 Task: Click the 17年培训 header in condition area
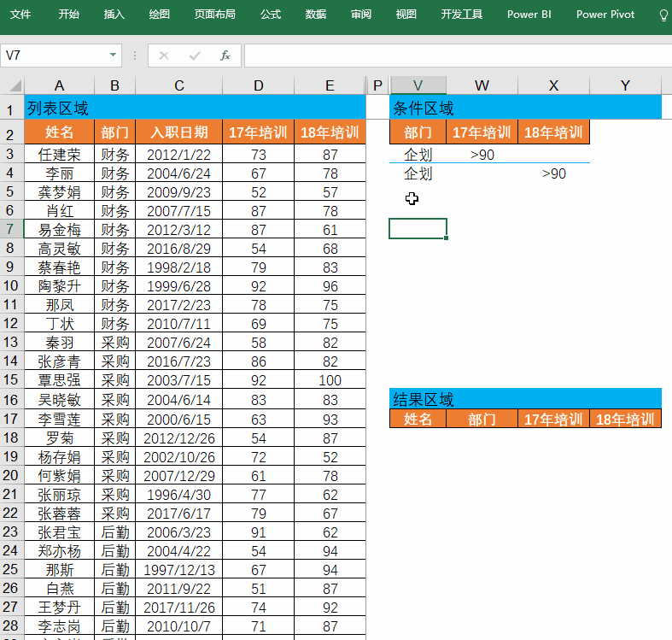click(x=482, y=132)
